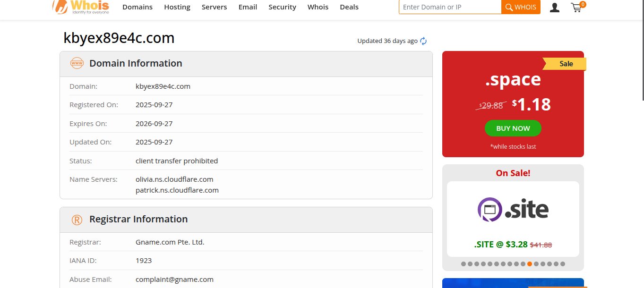Click registrar name Gname.com Pte. Ltd.
This screenshot has height=288, width=644.
pyautogui.click(x=170, y=242)
